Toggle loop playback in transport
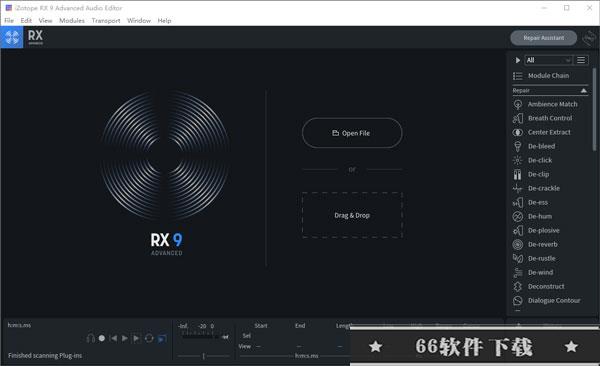This screenshot has width=600, height=366. tap(149, 338)
